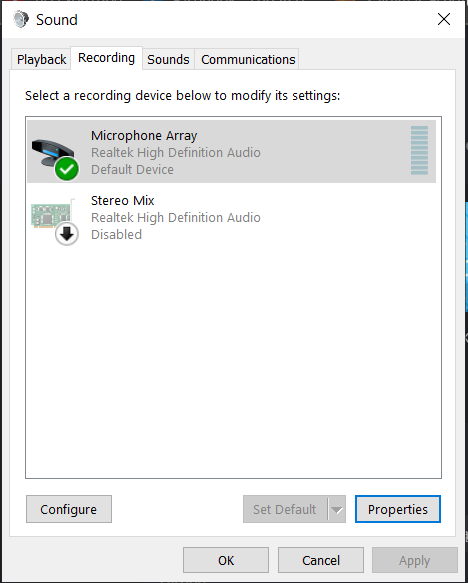The image size is (468, 583).
Task: Select the Recording tab
Action: (106, 58)
